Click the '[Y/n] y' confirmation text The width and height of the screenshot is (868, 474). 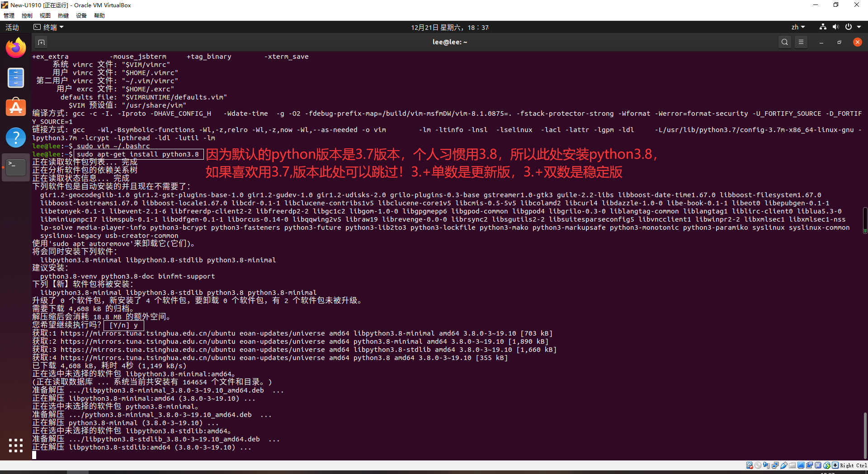[x=123, y=325]
